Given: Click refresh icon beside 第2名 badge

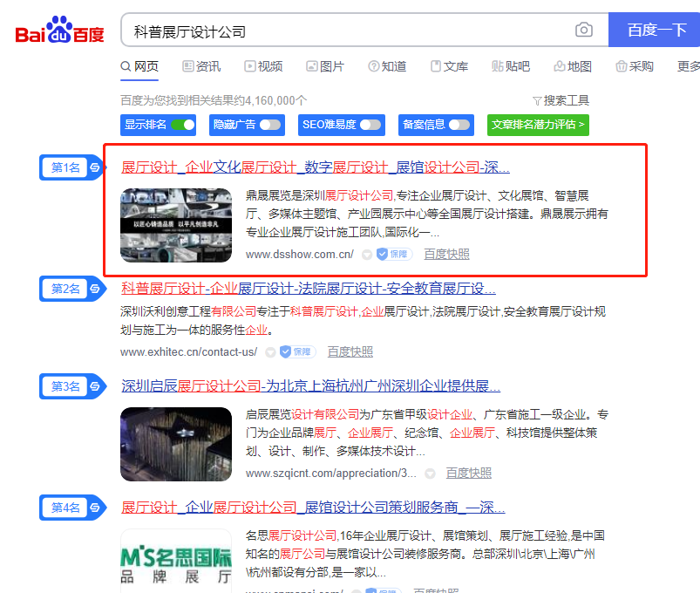Looking at the screenshot, I should click(95, 289).
